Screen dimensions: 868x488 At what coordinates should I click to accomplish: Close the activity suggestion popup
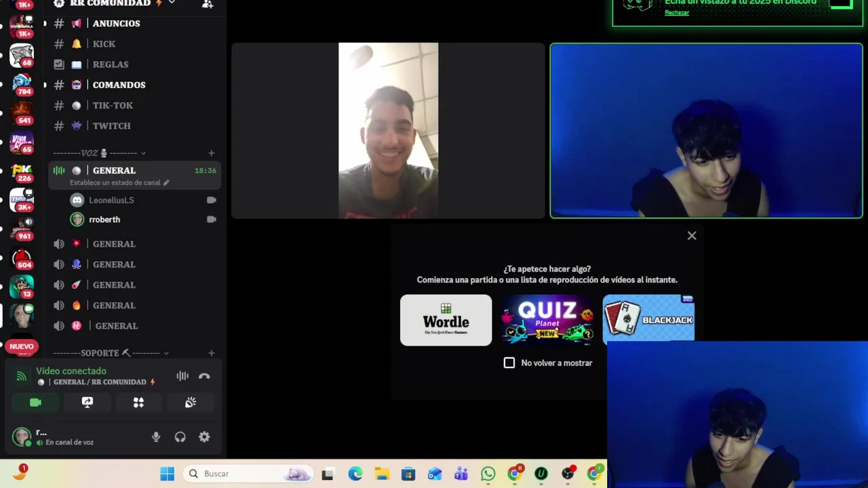[x=692, y=236]
